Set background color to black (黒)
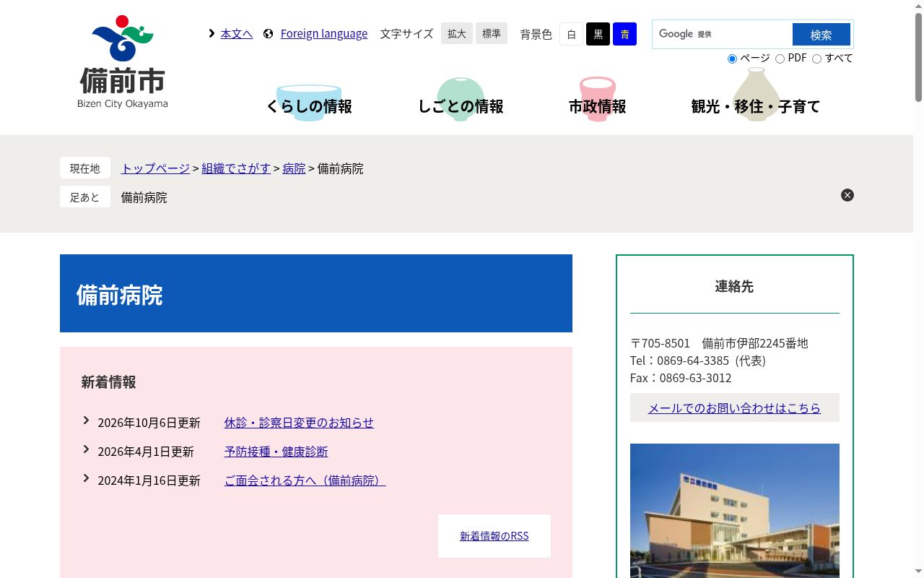 tap(598, 34)
